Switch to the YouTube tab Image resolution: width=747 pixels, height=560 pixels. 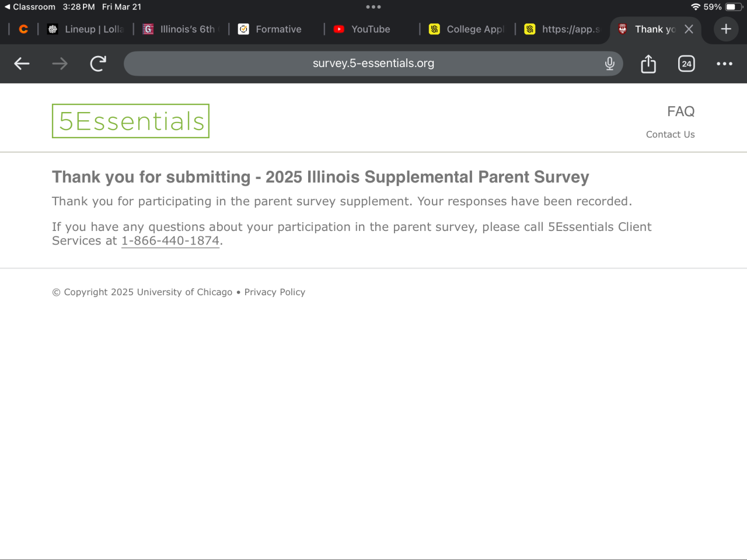(370, 29)
